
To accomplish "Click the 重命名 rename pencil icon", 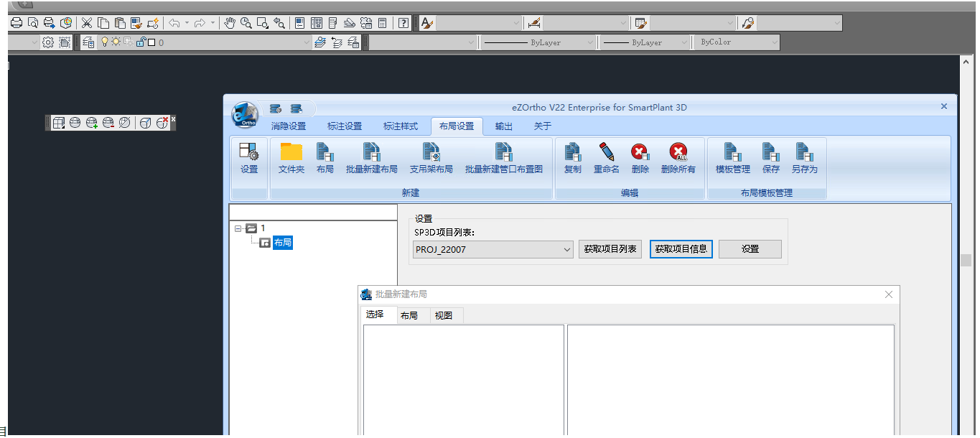I will (607, 158).
